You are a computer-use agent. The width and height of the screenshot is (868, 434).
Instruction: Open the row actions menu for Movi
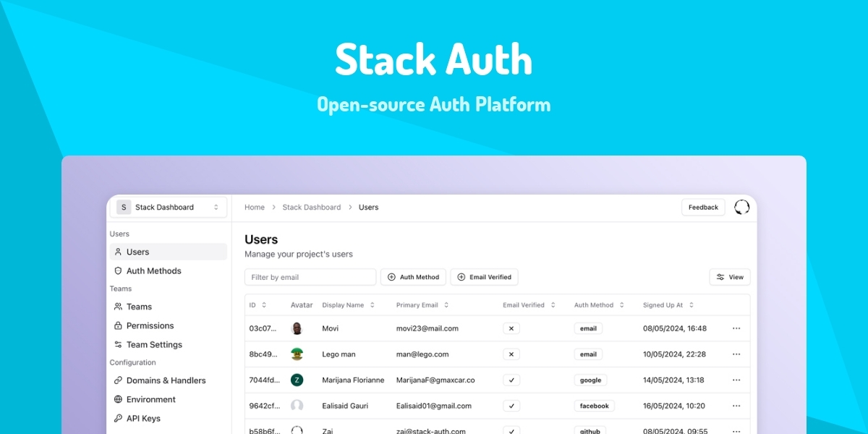(736, 328)
